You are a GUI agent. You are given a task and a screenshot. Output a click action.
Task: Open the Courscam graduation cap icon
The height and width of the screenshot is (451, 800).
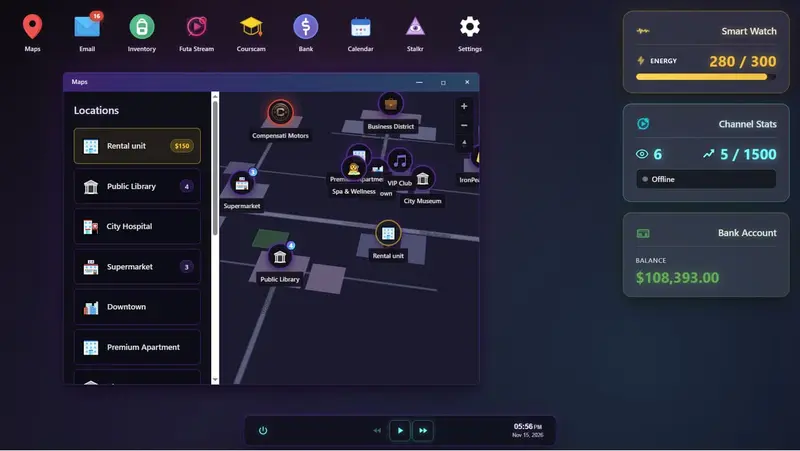(251, 27)
